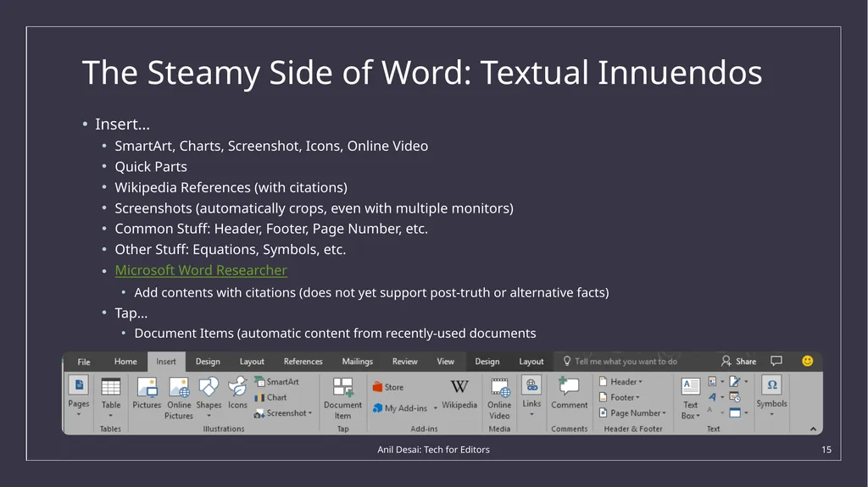Expand the Object dropdown arrow

click(746, 412)
